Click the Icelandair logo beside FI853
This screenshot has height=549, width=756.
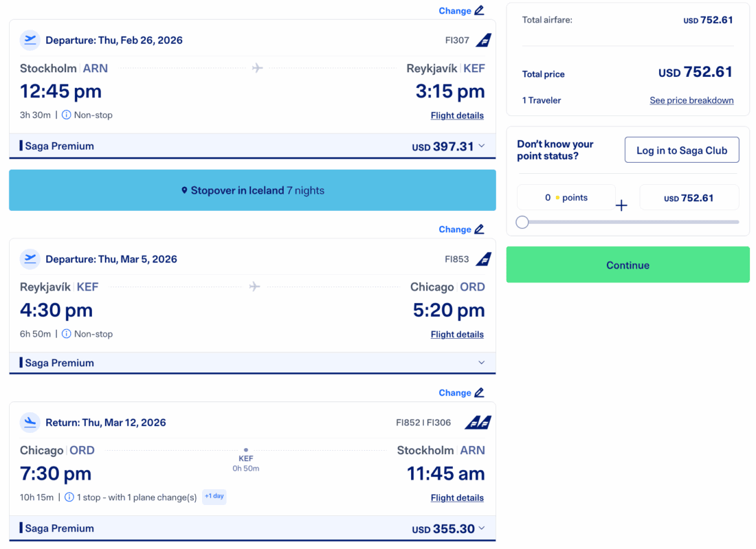point(484,259)
